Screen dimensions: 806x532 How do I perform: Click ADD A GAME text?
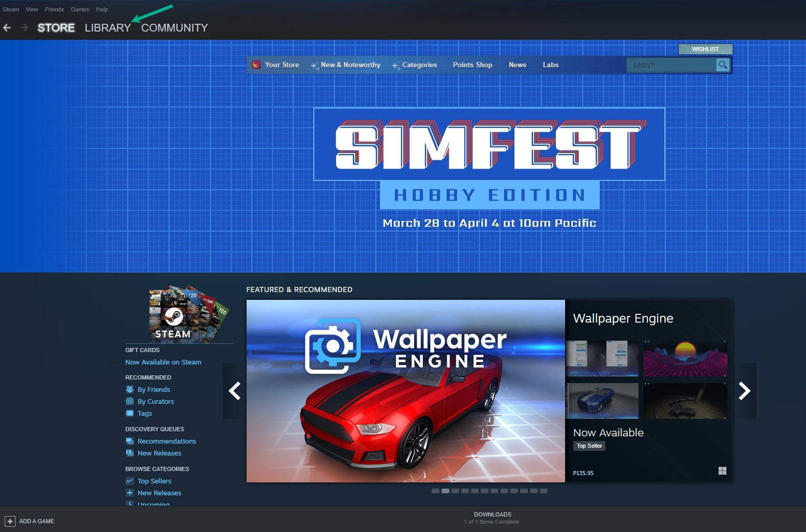click(37, 521)
